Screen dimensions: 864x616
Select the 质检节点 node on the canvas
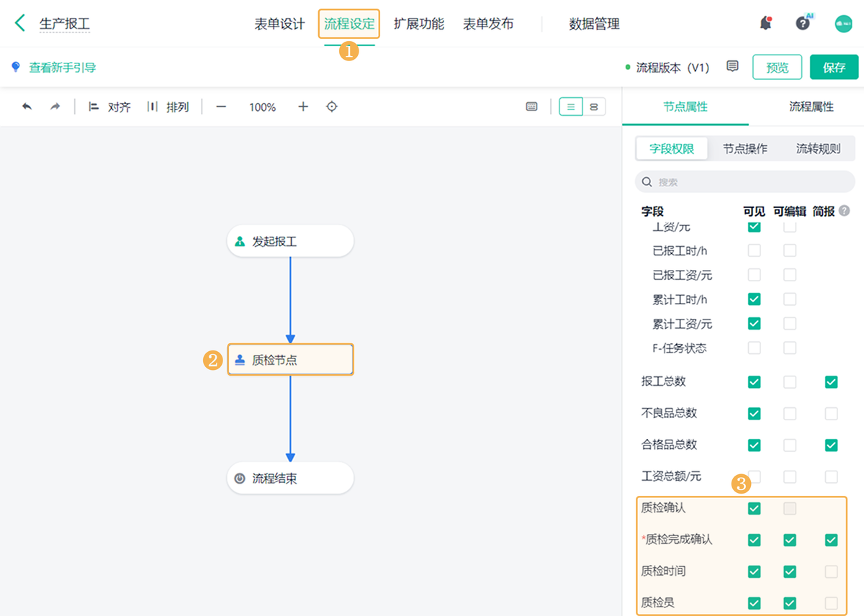pyautogui.click(x=290, y=359)
